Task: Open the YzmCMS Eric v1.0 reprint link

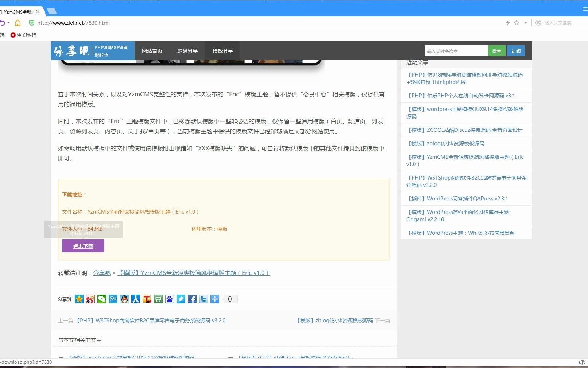Action: coord(194,273)
